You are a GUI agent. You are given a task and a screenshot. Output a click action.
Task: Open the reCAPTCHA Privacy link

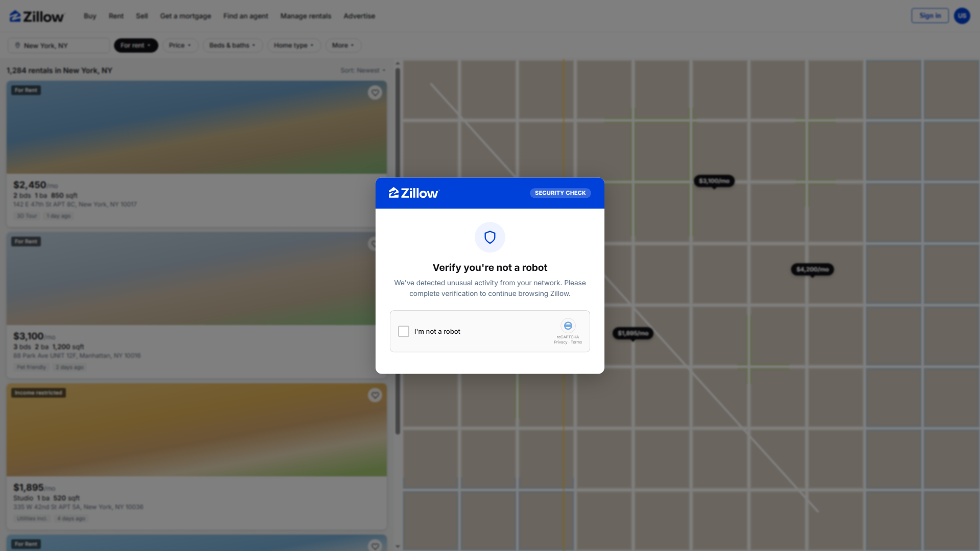coord(561,342)
